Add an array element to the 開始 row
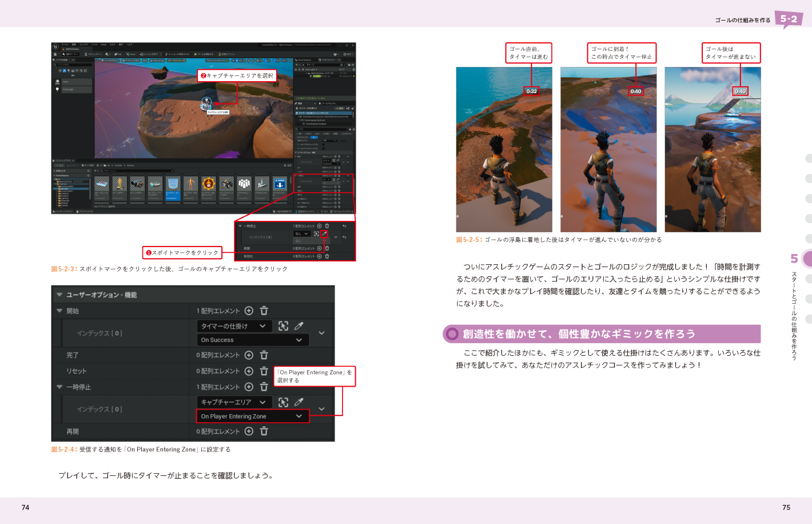Viewport: 812px width, 524px height. coord(249,311)
